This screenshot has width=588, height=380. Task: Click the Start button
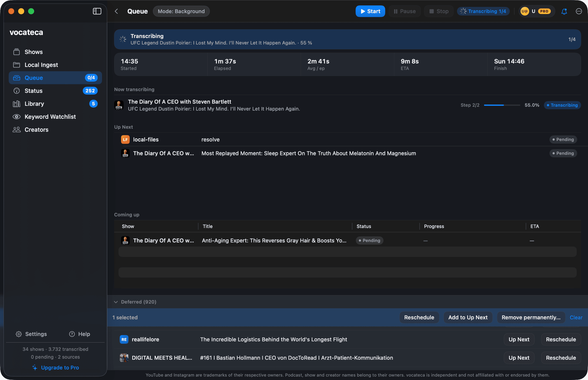(x=370, y=11)
